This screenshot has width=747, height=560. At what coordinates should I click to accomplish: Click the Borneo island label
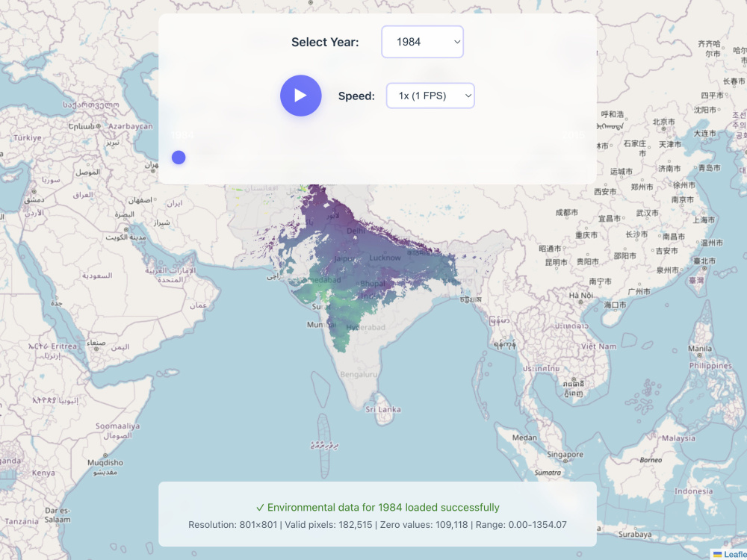(x=651, y=459)
